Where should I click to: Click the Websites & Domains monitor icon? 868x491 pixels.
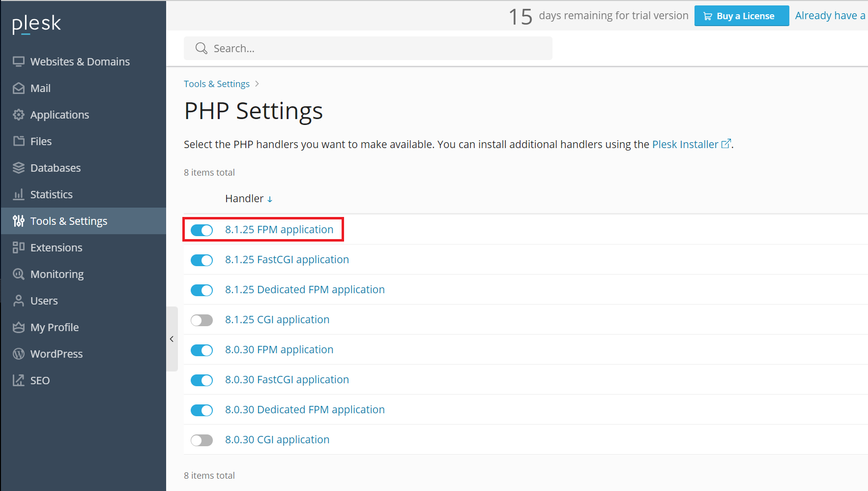pyautogui.click(x=19, y=61)
